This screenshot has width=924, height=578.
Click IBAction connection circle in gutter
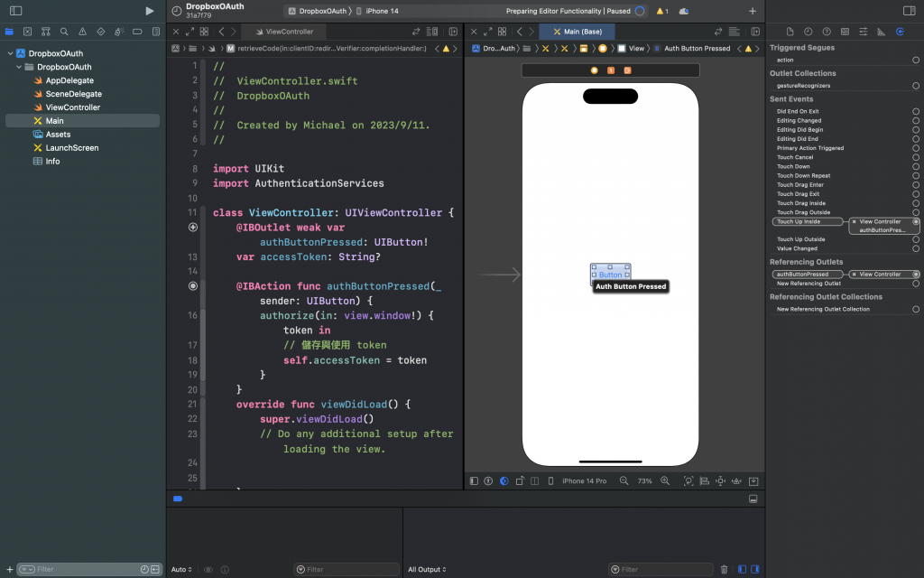click(x=193, y=286)
